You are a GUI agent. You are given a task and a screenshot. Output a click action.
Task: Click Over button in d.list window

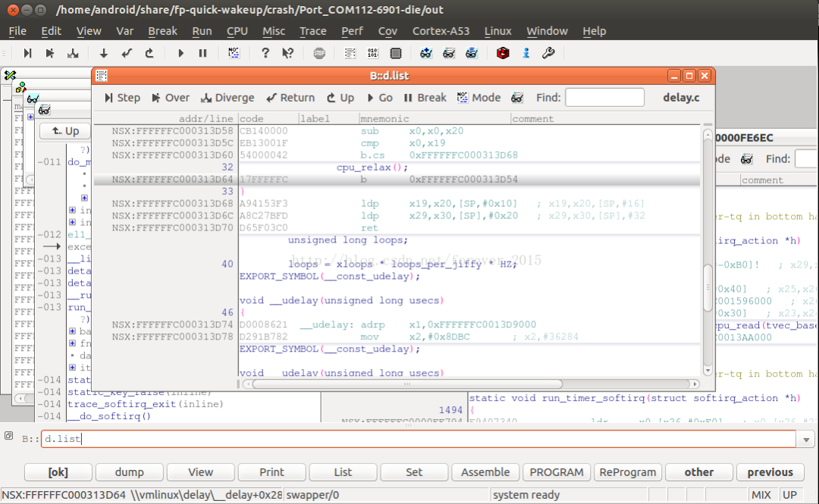click(171, 98)
